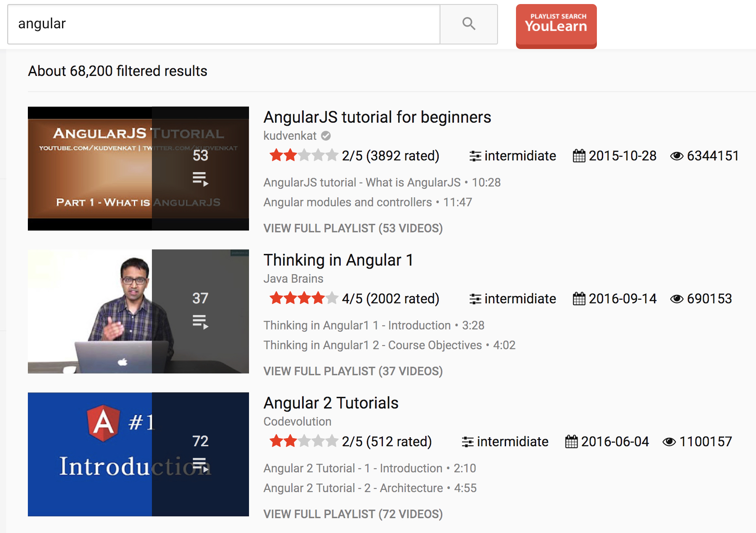View full playlist of 72 videos
The width and height of the screenshot is (756, 533).
(x=353, y=514)
